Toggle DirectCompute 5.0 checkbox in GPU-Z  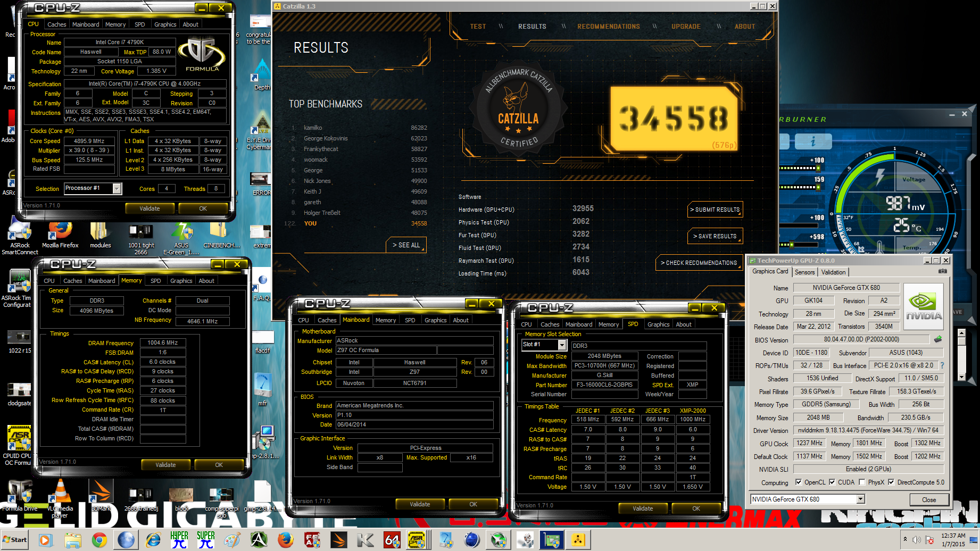coord(891,482)
